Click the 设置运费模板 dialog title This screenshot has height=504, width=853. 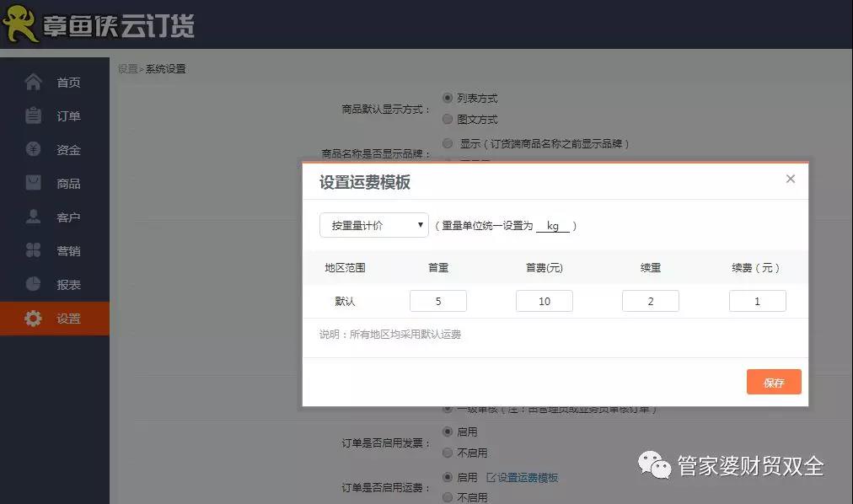coord(364,182)
